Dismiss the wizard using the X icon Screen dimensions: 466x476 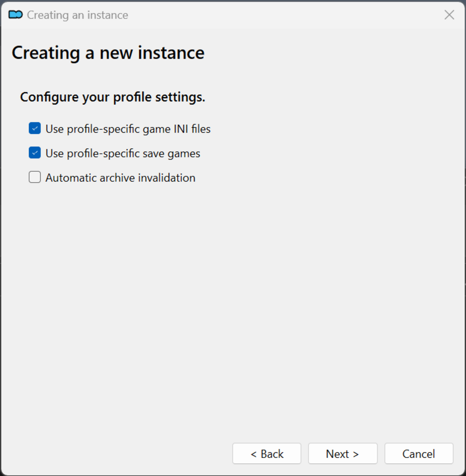[449, 15]
